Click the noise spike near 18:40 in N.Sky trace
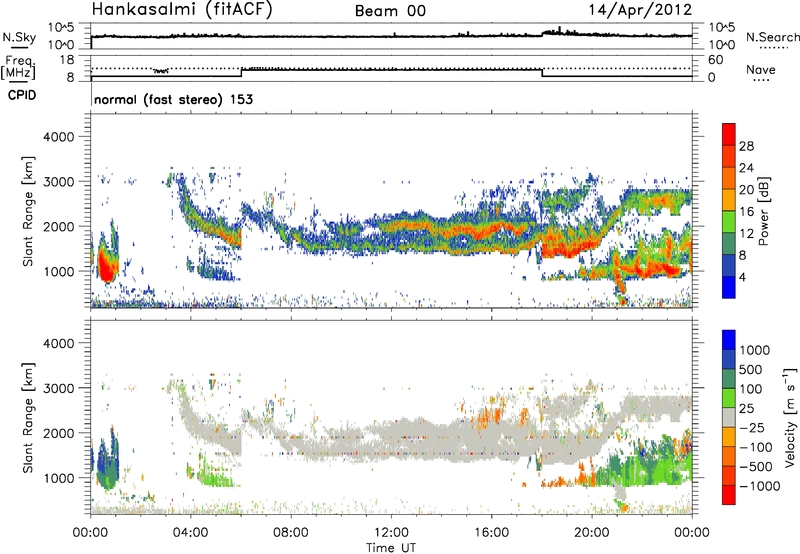 (560, 30)
